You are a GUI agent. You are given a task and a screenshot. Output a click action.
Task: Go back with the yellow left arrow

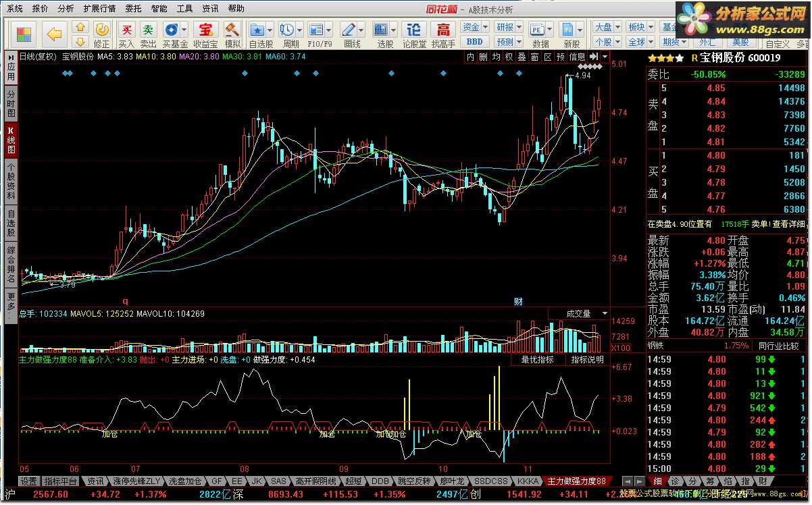pos(55,34)
